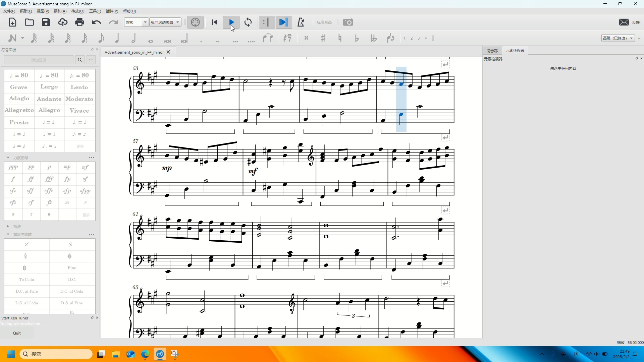Viewport: 644px width, 362px height.
Task: Toggle play repeats button
Action: [266, 22]
